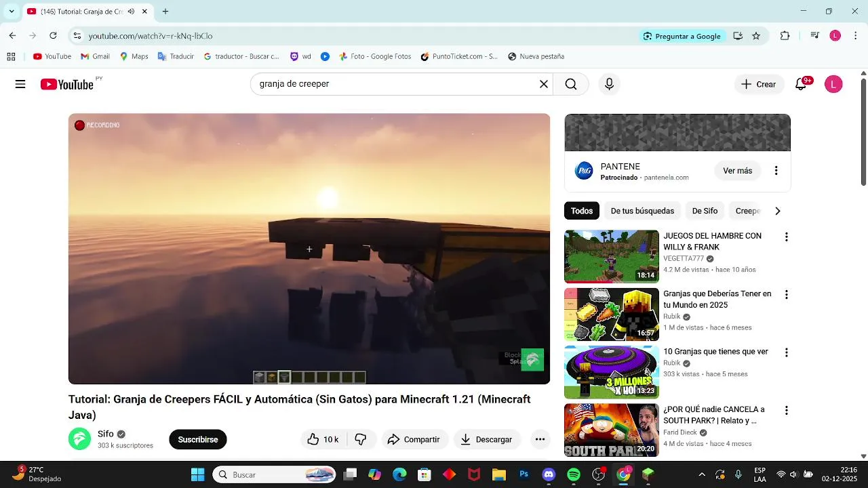Open menu for JUEGOS DEL HAMBRE video
868x488 pixels.
[x=787, y=237]
